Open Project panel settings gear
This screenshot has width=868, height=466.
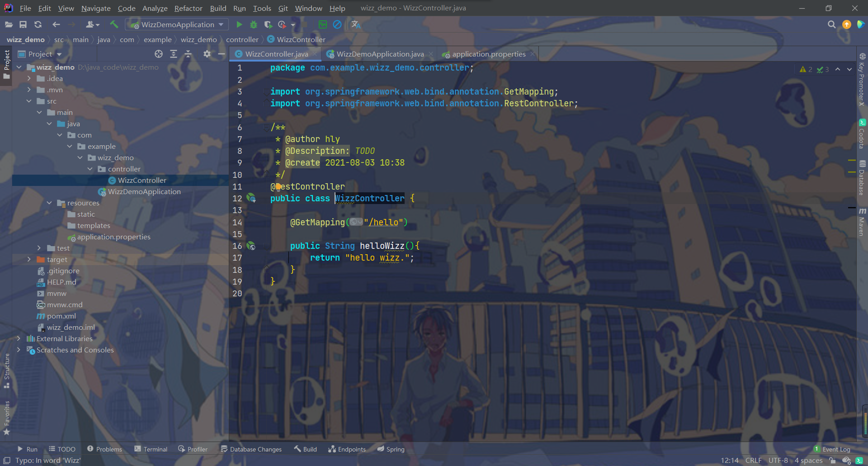point(207,54)
